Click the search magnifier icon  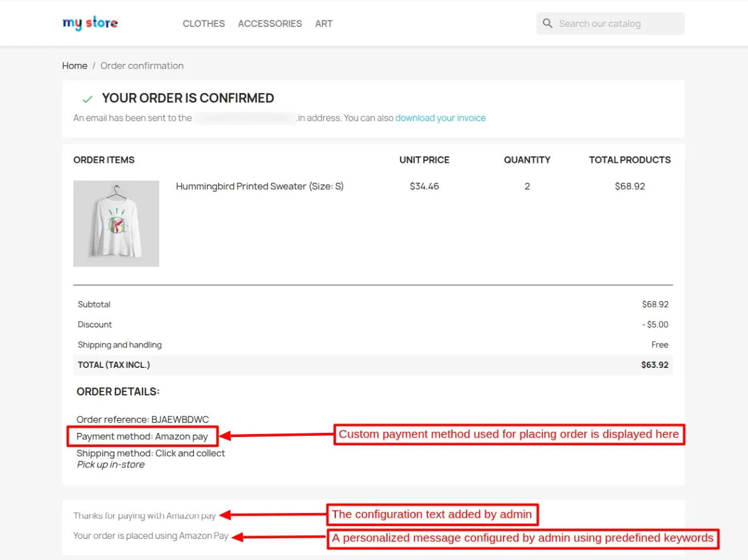coord(547,23)
